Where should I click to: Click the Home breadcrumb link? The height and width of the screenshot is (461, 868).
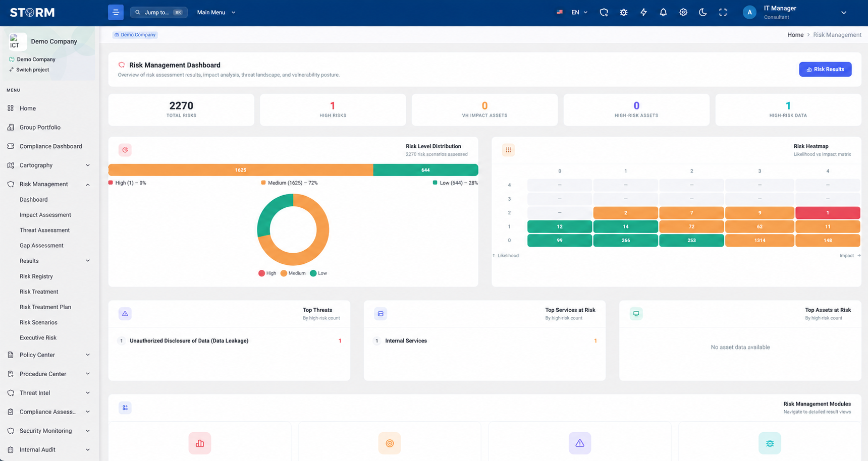pyautogui.click(x=795, y=35)
